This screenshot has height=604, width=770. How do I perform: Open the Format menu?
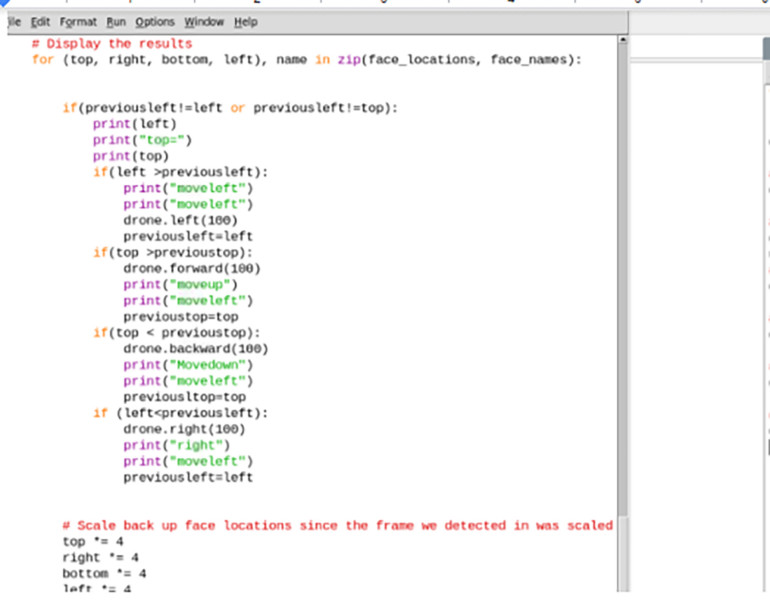(79, 22)
